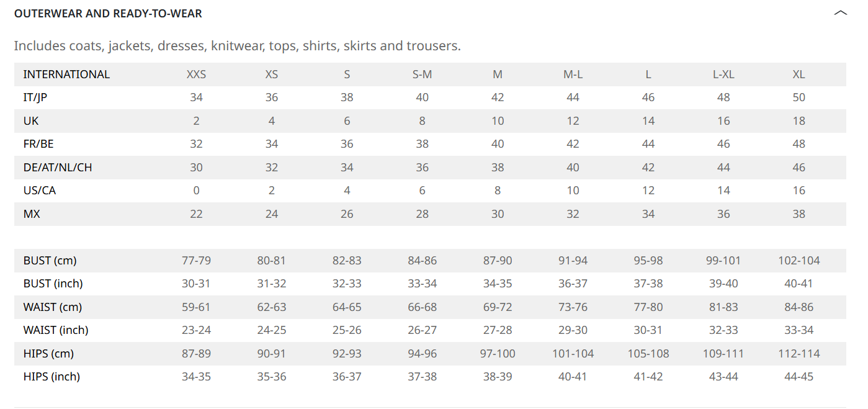Click the US/CA row label

click(40, 191)
